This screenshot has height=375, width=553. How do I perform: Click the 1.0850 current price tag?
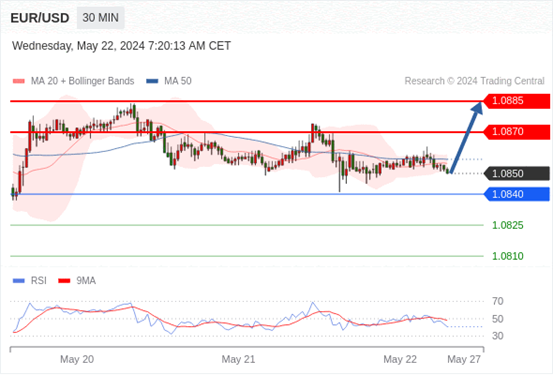(x=516, y=174)
